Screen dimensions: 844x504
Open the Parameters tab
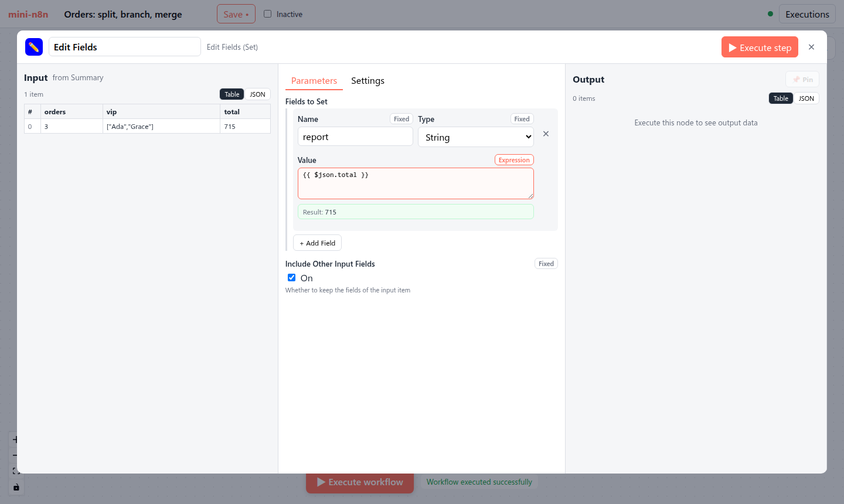(314, 81)
